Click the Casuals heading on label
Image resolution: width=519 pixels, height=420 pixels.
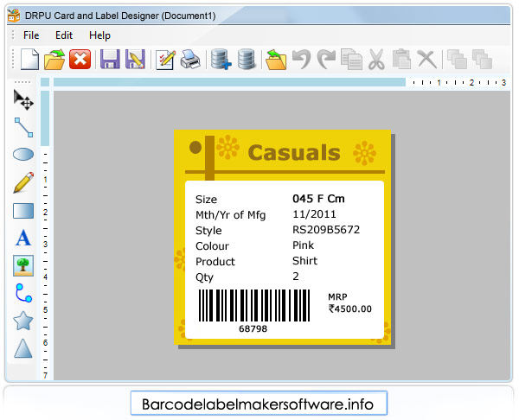294,153
